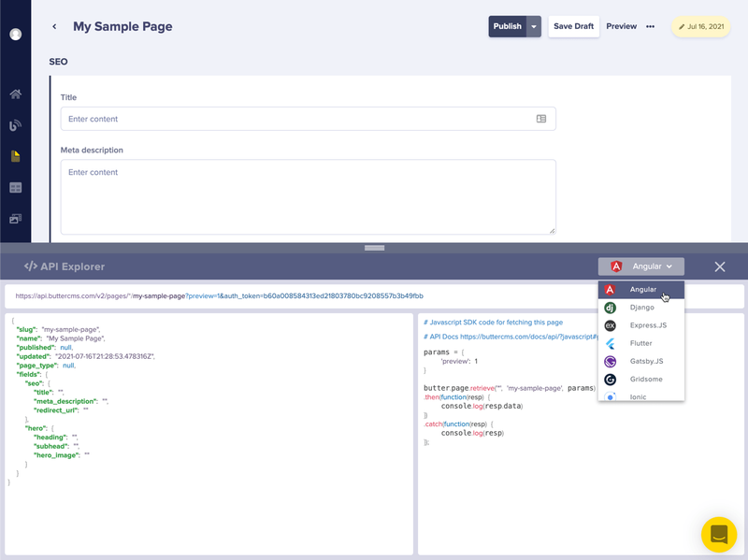Click the Preview link

621,27
